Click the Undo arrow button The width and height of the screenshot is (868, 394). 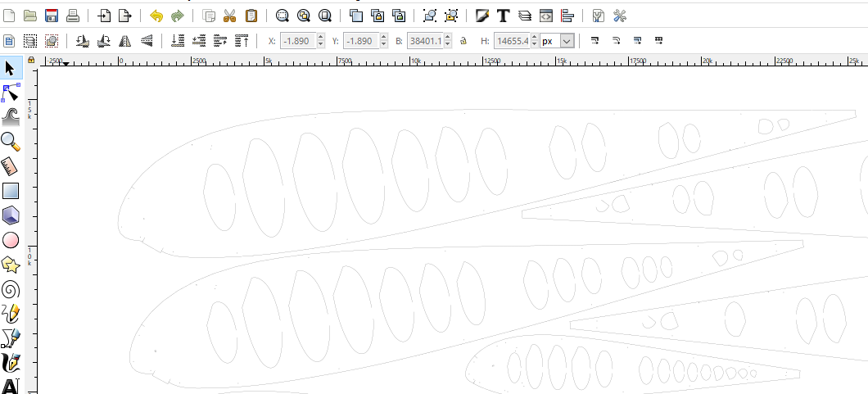point(156,16)
